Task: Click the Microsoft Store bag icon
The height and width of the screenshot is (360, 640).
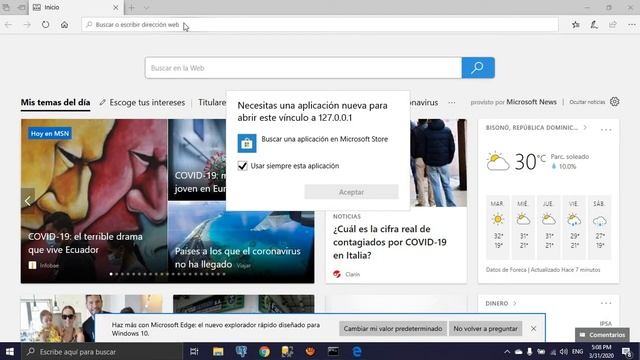Action: (247, 143)
